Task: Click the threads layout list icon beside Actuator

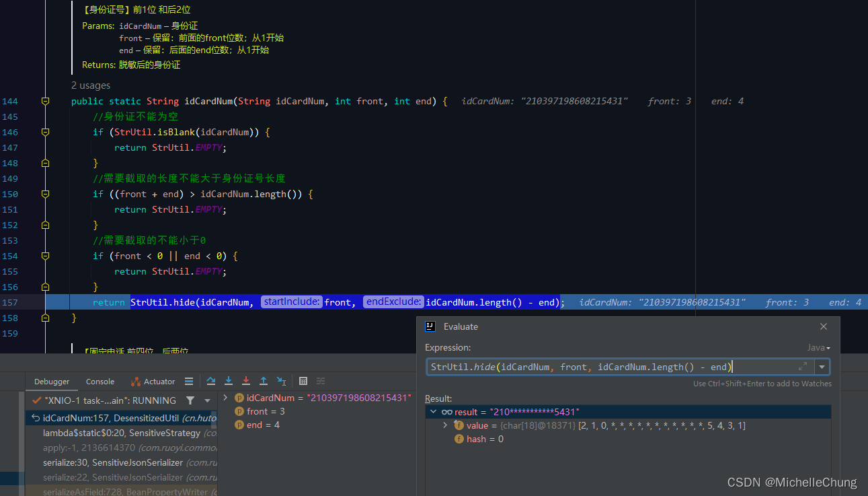Action: point(189,381)
